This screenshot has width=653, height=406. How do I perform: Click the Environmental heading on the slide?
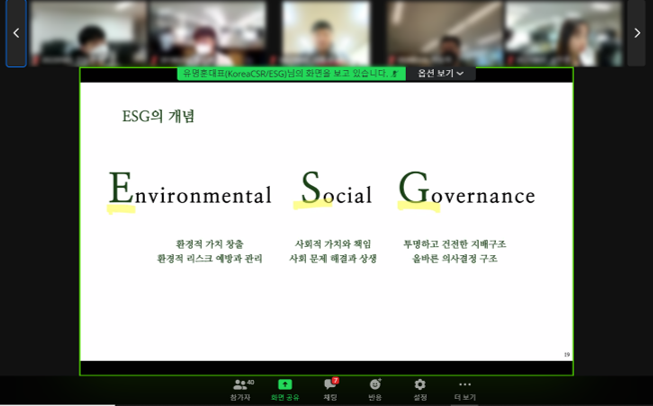click(x=190, y=193)
